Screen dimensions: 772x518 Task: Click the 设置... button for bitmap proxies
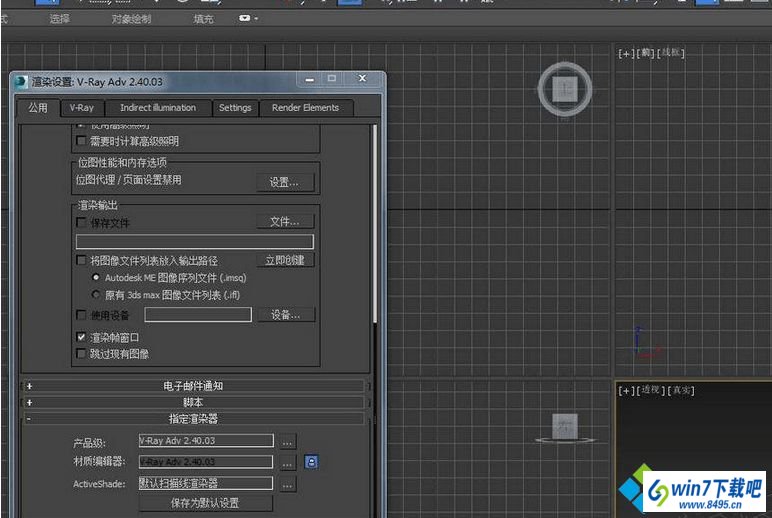tap(284, 182)
